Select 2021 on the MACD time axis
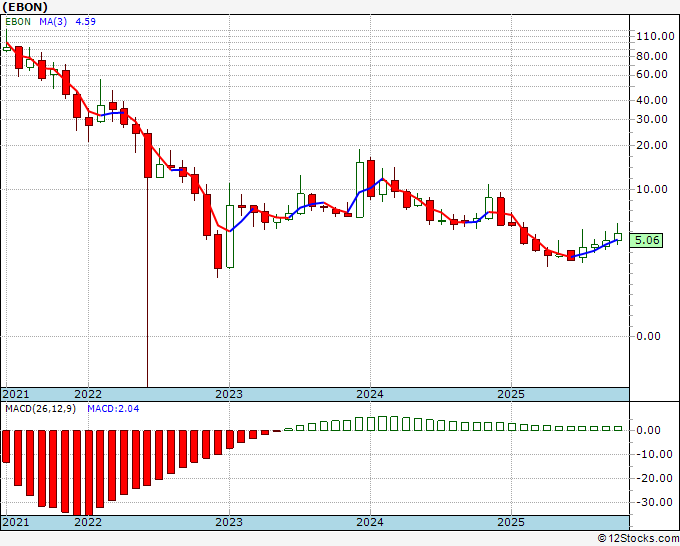Screen dimensions: 680x546 coord(16,522)
